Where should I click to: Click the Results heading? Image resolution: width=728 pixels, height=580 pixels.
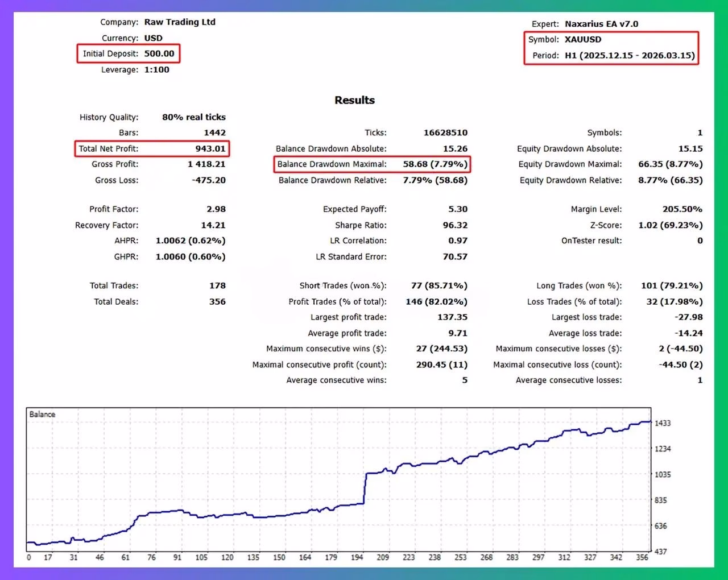pos(354,100)
